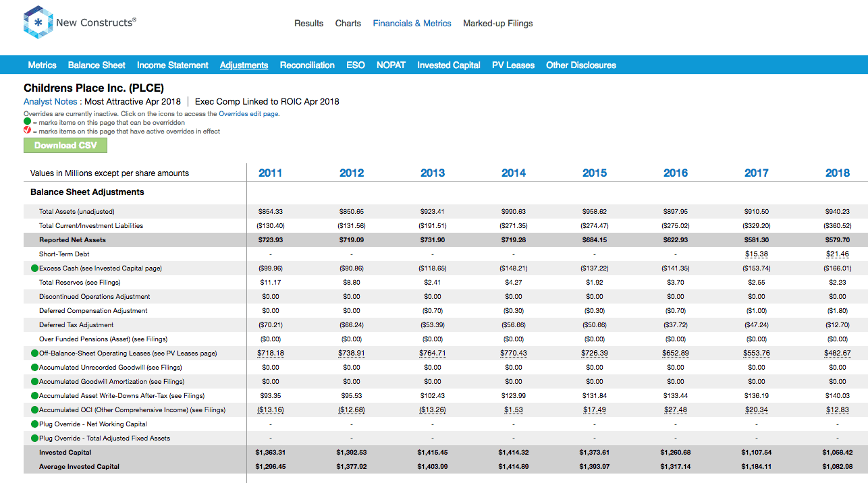Download the data as CSV
The image size is (868, 483).
click(x=65, y=145)
